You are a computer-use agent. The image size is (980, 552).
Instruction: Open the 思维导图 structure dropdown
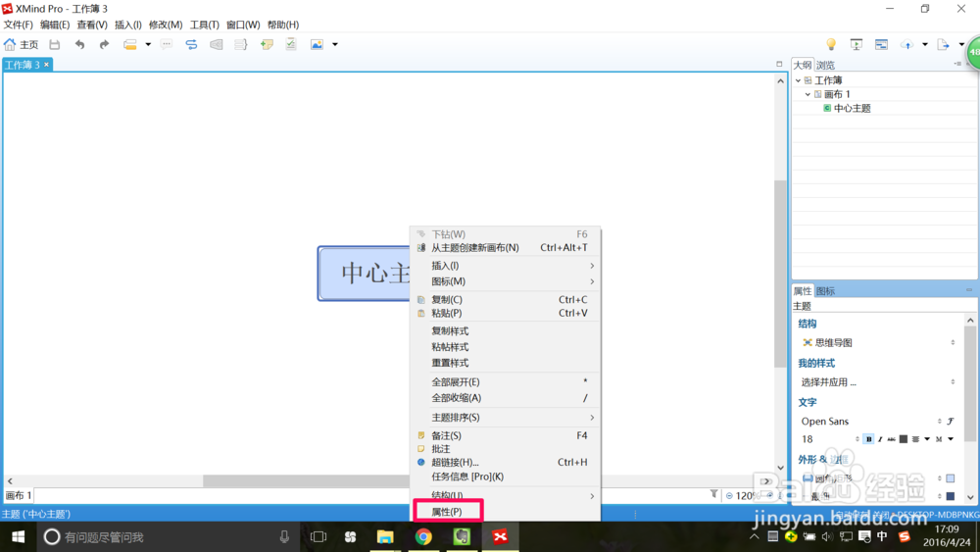(x=878, y=342)
